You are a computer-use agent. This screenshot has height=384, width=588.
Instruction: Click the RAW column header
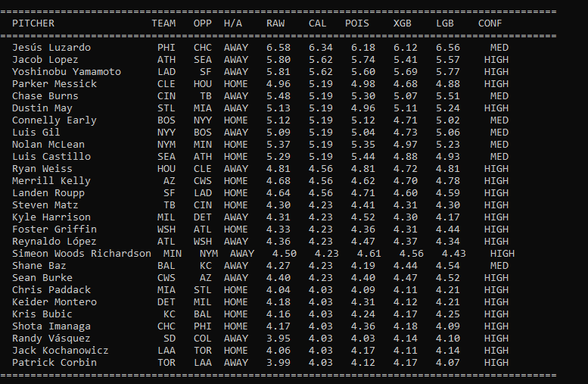[275, 23]
